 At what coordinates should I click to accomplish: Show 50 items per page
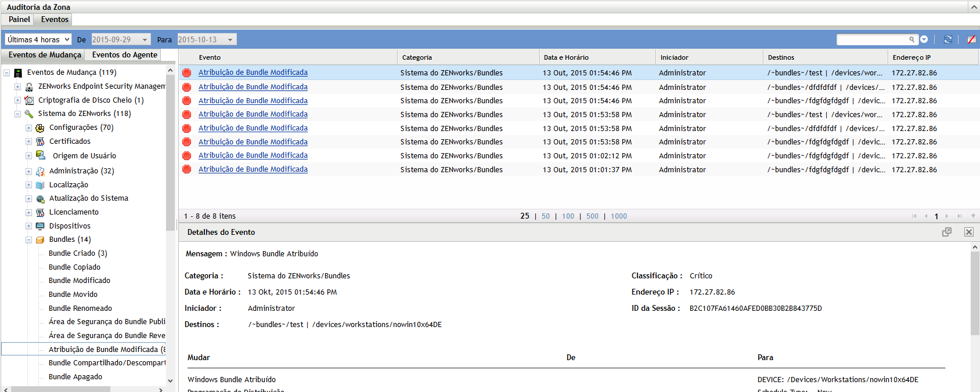(x=546, y=216)
